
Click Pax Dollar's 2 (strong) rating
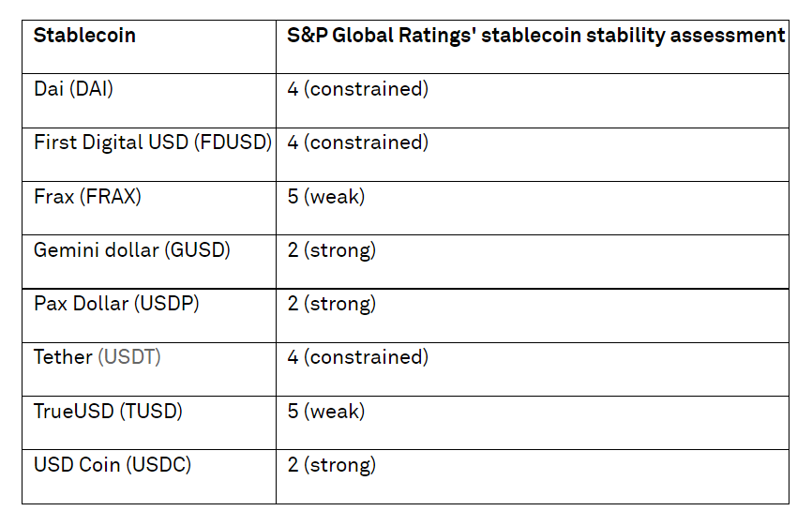(x=331, y=304)
